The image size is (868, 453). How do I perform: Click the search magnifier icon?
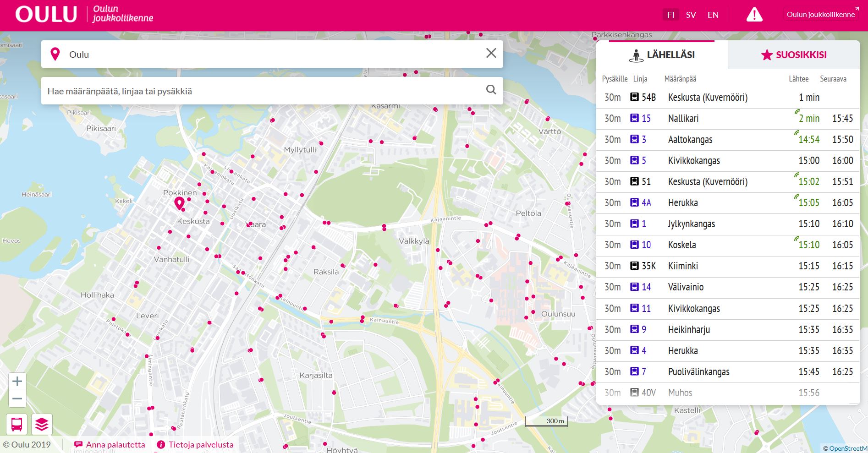[491, 90]
